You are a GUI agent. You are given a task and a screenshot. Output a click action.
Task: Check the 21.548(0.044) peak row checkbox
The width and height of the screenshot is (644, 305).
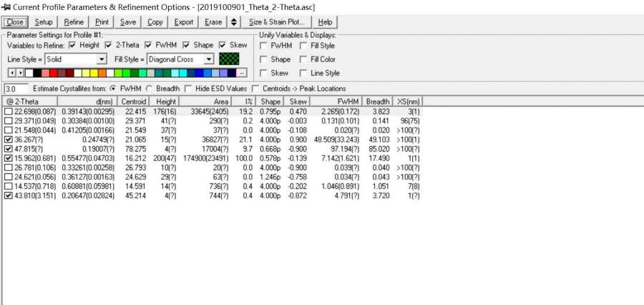click(x=9, y=130)
